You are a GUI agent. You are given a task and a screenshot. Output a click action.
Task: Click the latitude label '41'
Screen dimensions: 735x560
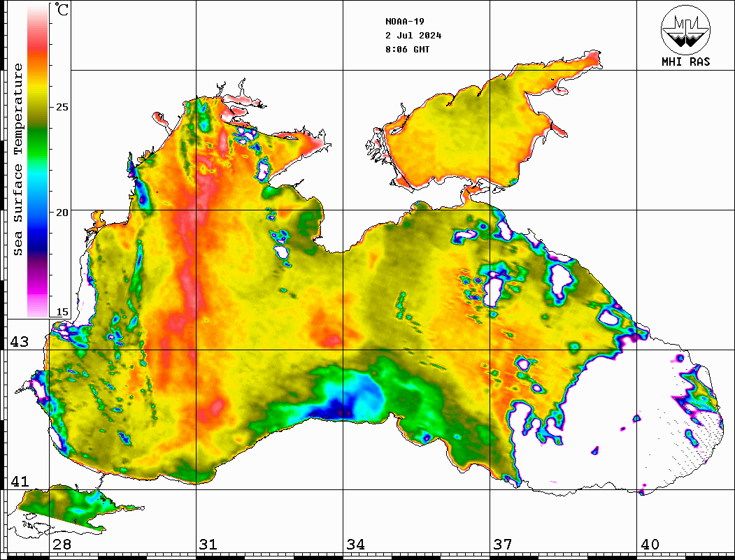tap(20, 482)
